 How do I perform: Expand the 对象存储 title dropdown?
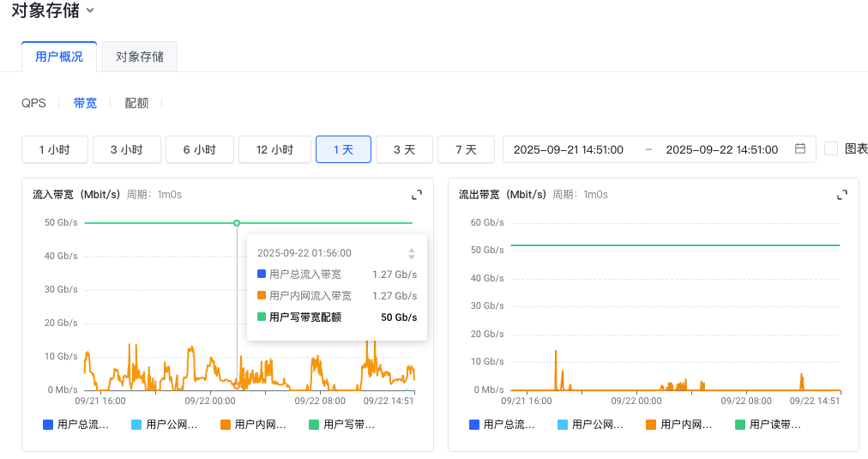90,10
